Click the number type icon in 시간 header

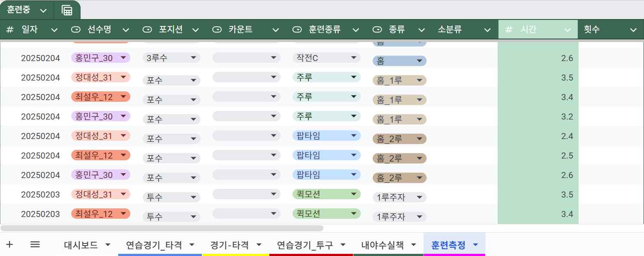[x=509, y=30]
